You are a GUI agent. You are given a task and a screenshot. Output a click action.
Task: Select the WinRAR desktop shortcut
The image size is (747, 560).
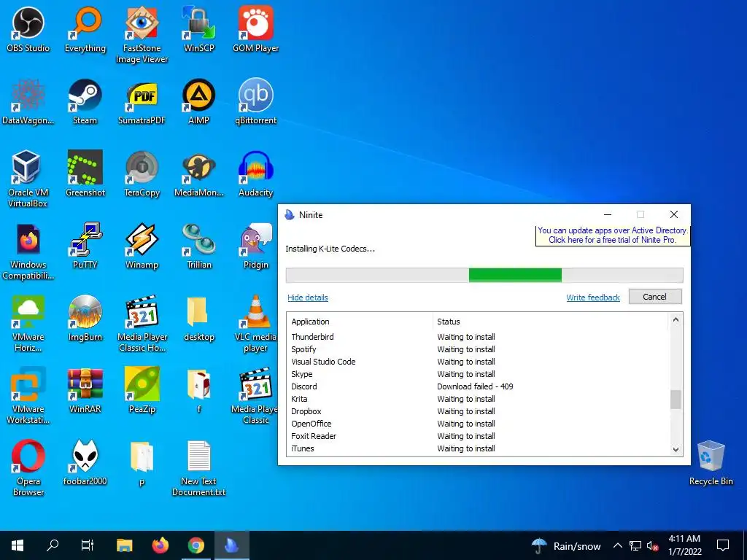(85, 391)
